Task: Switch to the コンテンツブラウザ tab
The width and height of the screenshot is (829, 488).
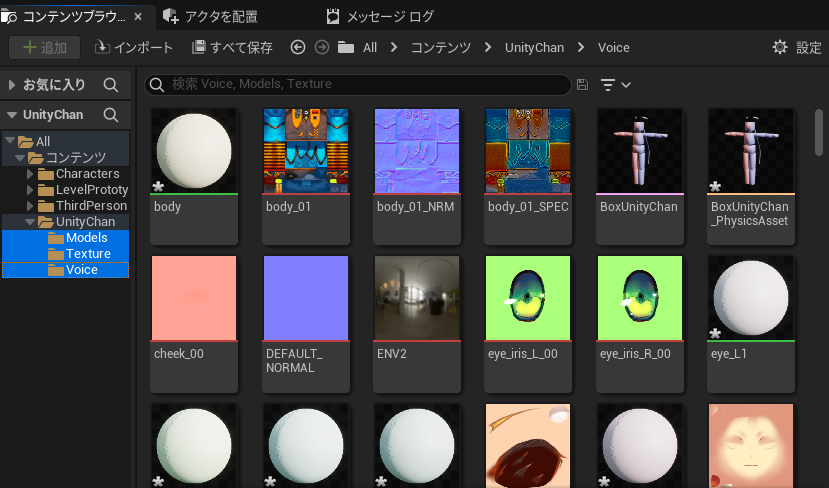Action: 73,17
